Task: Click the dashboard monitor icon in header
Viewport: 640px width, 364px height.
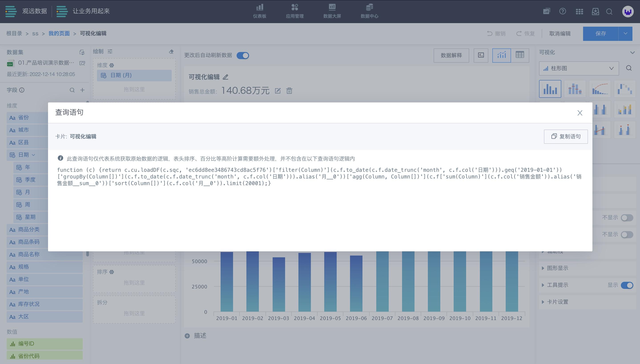Action: [546, 11]
